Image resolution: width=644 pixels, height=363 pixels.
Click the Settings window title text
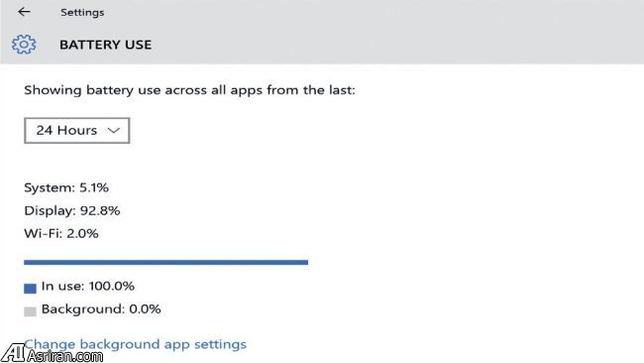pyautogui.click(x=82, y=12)
